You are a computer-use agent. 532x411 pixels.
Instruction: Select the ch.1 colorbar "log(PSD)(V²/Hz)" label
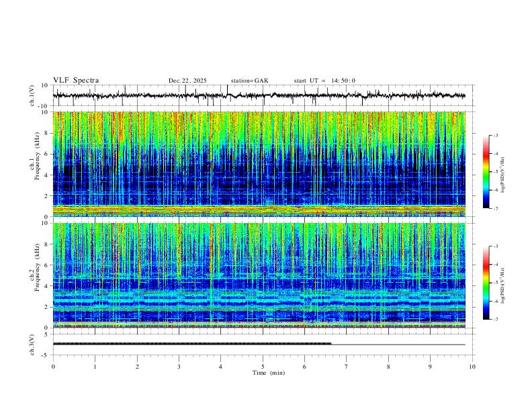(502, 175)
